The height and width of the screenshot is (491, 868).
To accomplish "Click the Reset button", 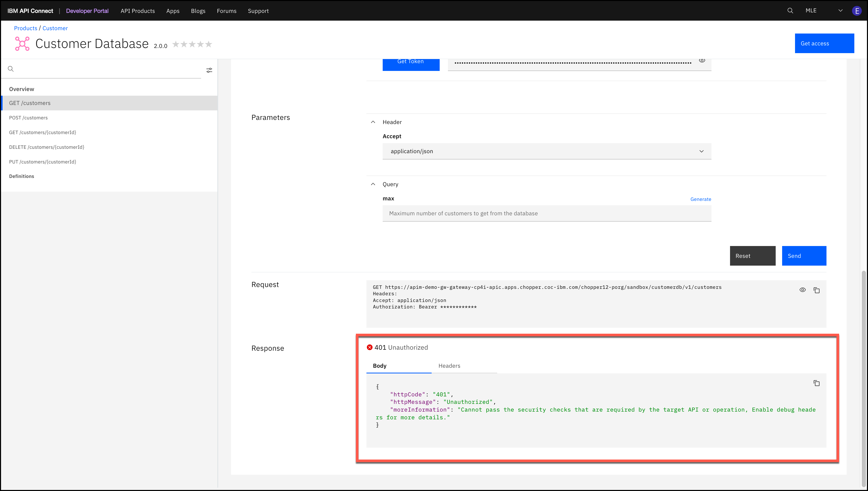I will (x=753, y=256).
